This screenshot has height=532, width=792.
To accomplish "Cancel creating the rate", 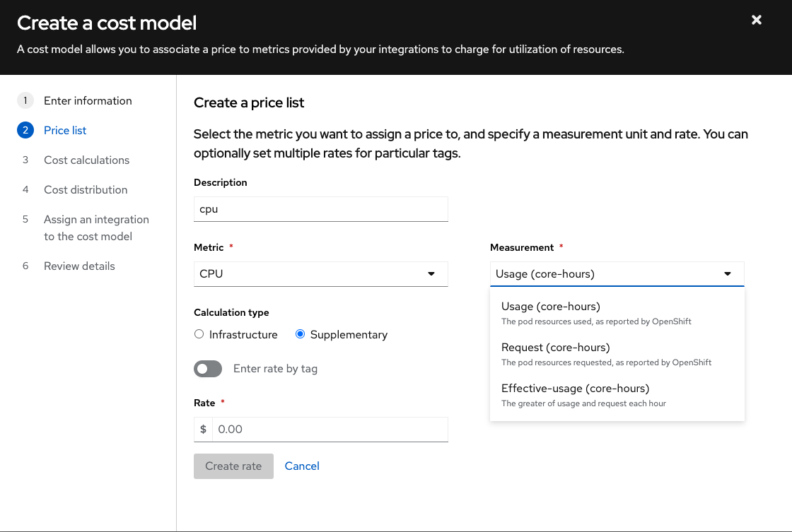I will (x=302, y=466).
